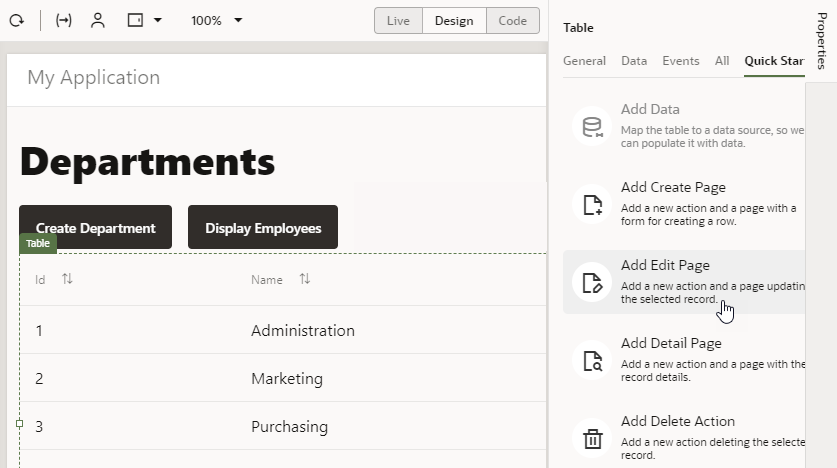Click the Add Detail Page icon

592,360
